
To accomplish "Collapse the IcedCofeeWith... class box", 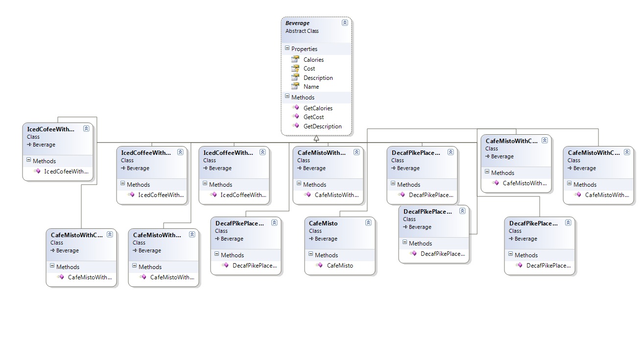I will tap(86, 129).
